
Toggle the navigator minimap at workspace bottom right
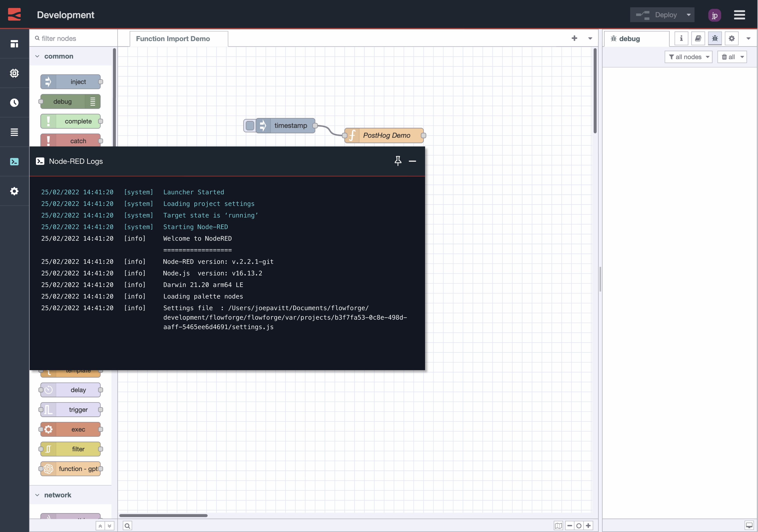click(x=558, y=525)
